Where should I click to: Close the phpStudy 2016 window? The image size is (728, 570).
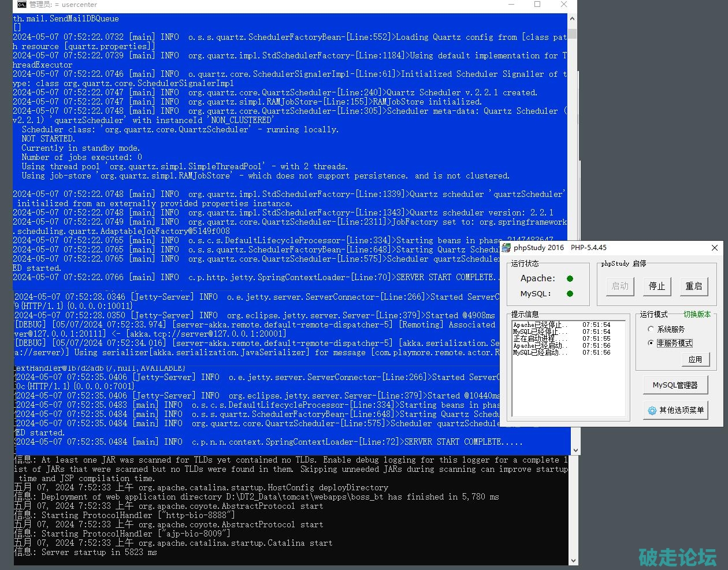click(714, 248)
